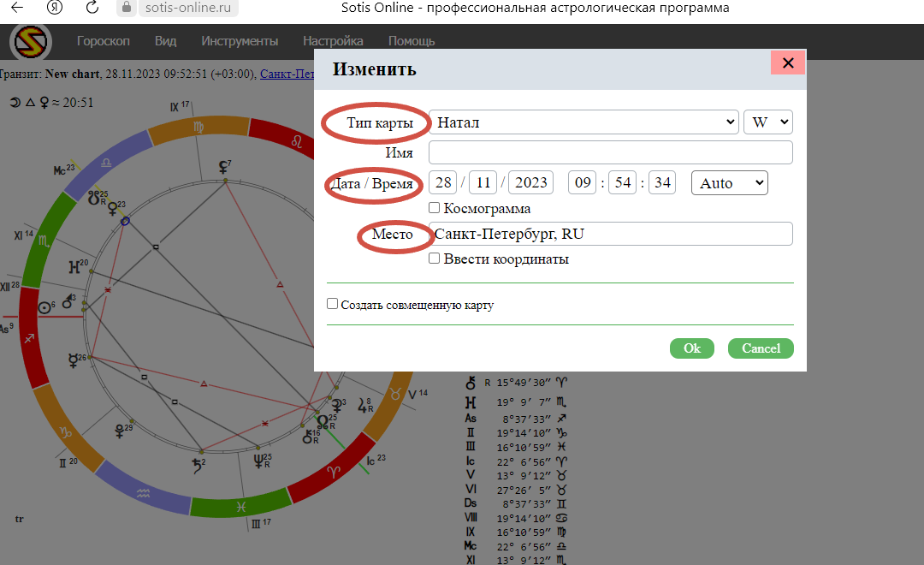
Task: Click the Uranus row 19° 9' 7" in table
Action: coord(516,402)
